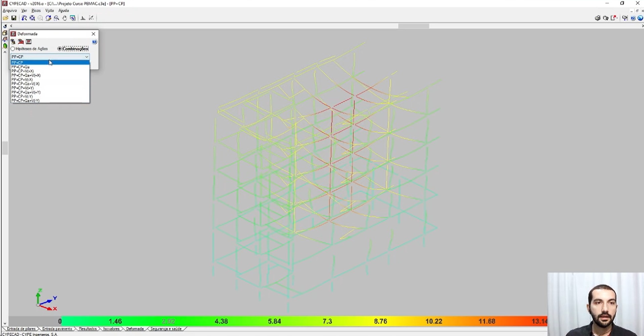The height and width of the screenshot is (336, 644).
Task: Collapse the PP+CP combination dropdown arrow
Action: click(86, 57)
